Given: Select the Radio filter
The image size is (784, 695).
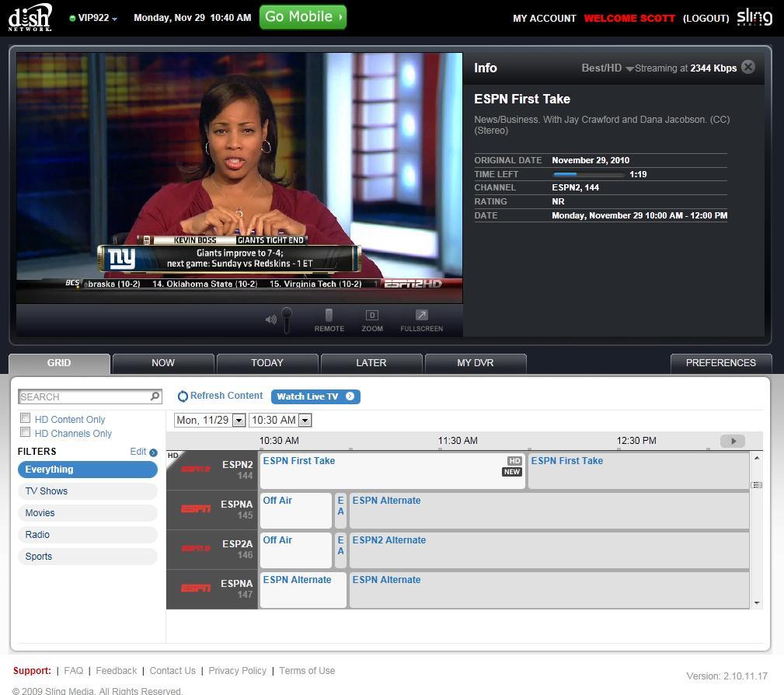Looking at the screenshot, I should pyautogui.click(x=88, y=535).
